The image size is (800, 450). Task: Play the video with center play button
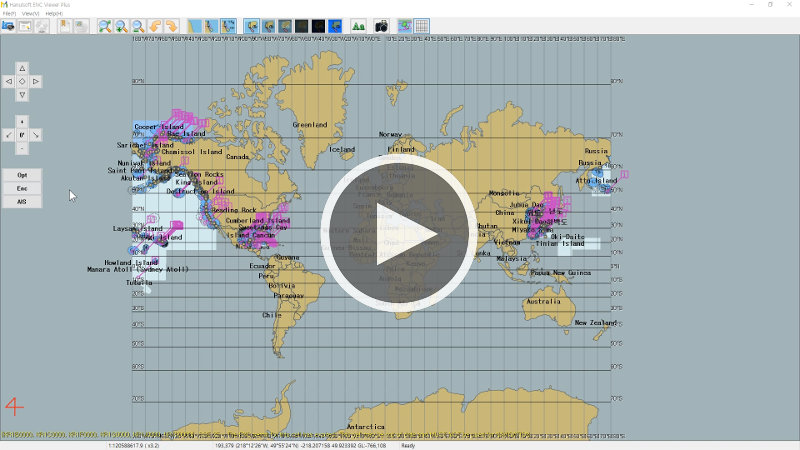400,233
